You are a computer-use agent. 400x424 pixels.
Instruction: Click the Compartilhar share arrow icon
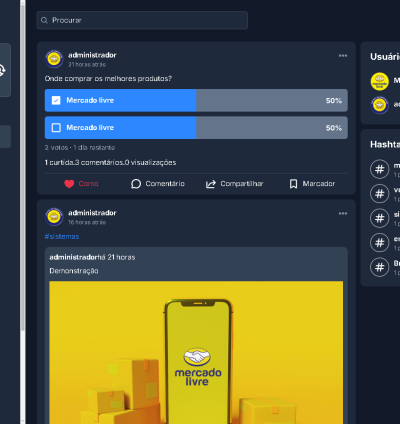coord(211,184)
